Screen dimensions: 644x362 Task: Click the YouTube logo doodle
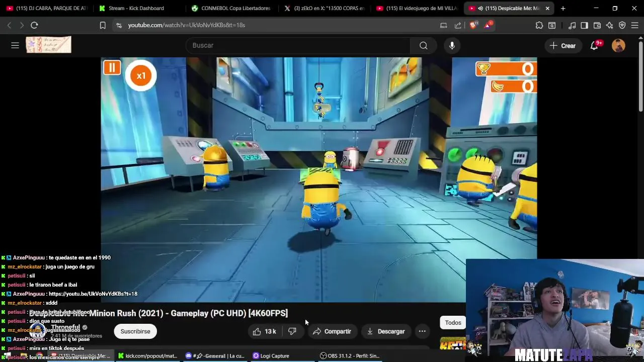point(49,45)
